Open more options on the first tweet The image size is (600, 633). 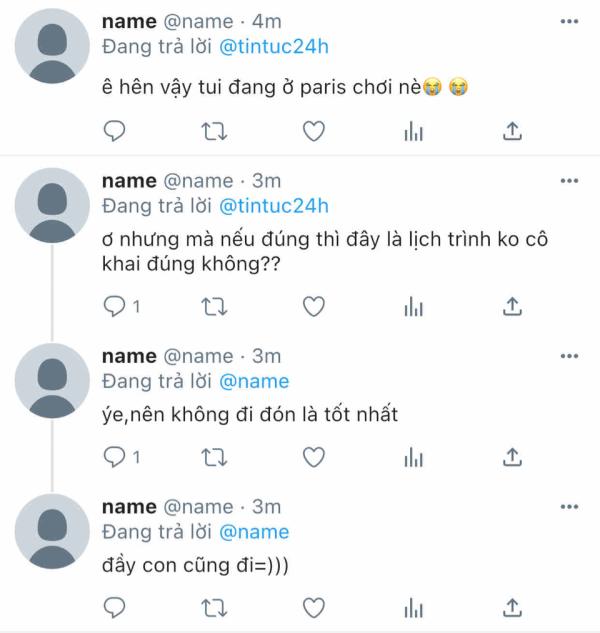[569, 21]
